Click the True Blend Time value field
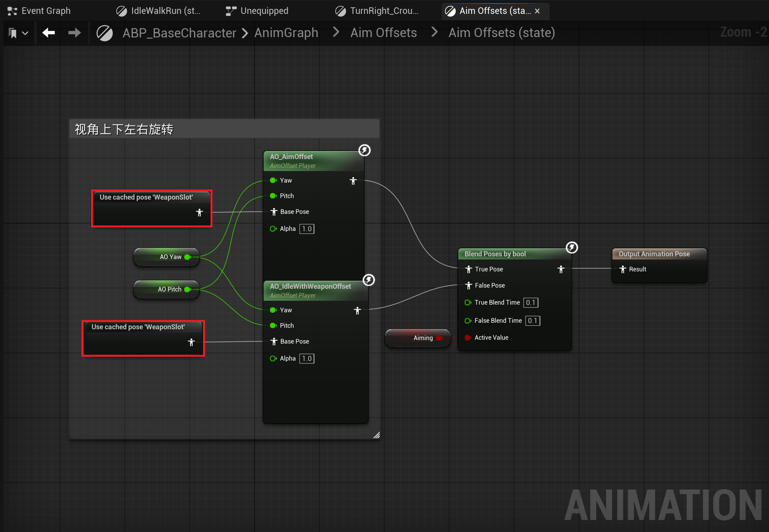 point(530,303)
